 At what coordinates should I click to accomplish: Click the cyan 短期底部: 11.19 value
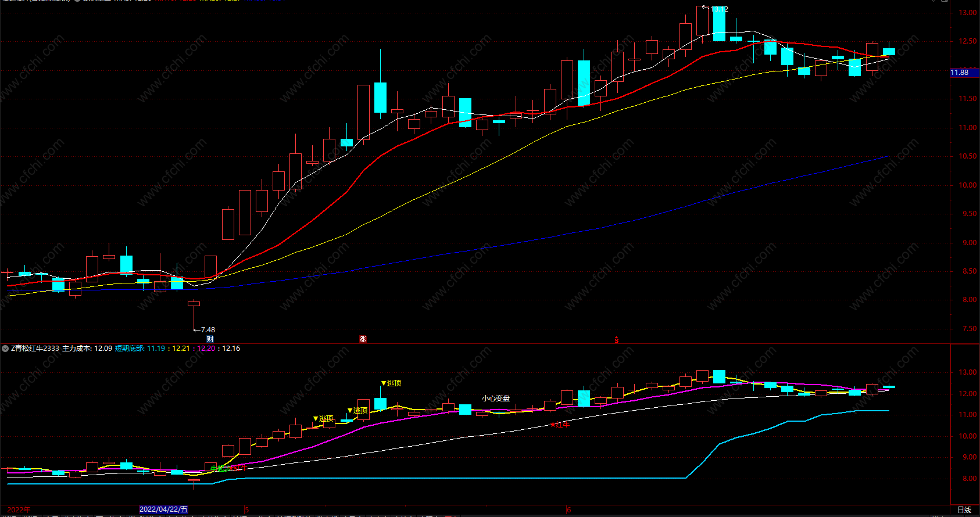(140, 349)
